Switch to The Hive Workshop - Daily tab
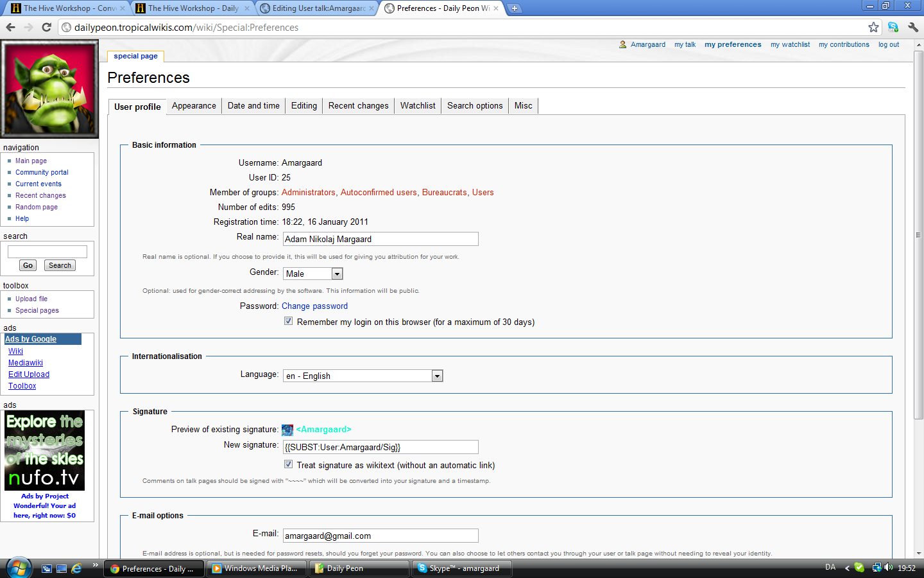The height and width of the screenshot is (578, 924). click(x=193, y=8)
